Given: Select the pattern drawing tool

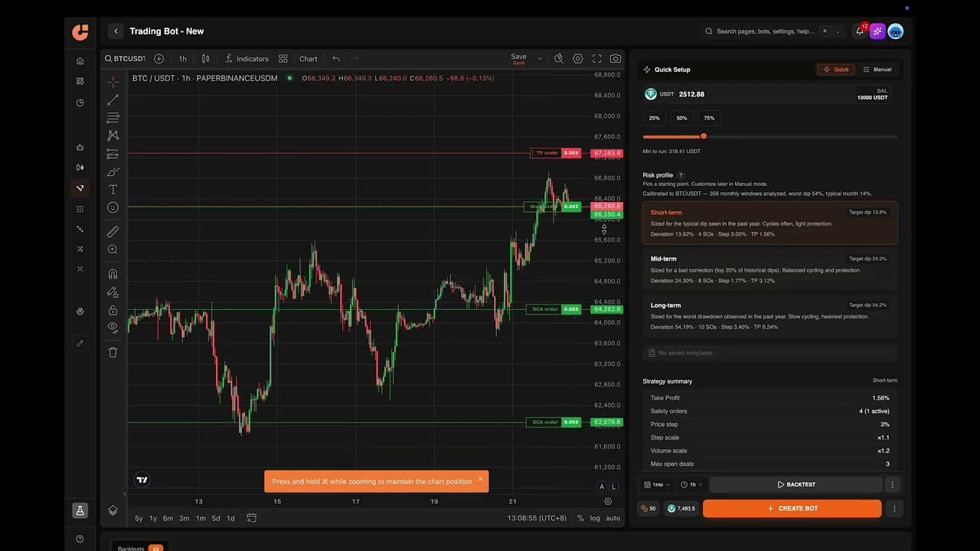Looking at the screenshot, I should 113,135.
